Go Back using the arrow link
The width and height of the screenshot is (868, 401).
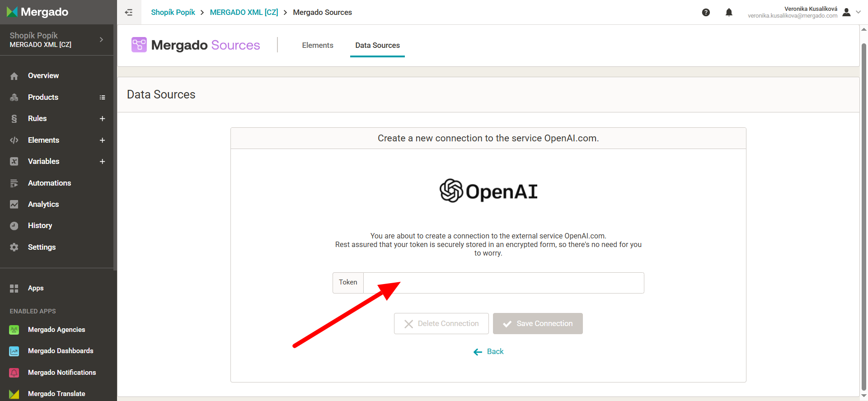coord(488,351)
